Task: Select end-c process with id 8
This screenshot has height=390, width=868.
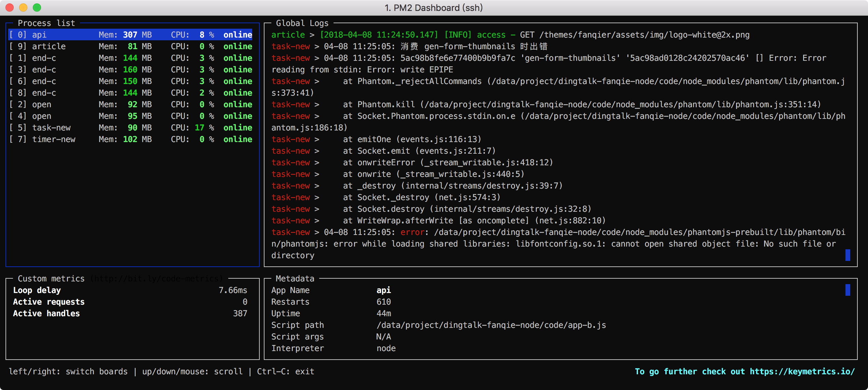Action: pyautogui.click(x=130, y=93)
